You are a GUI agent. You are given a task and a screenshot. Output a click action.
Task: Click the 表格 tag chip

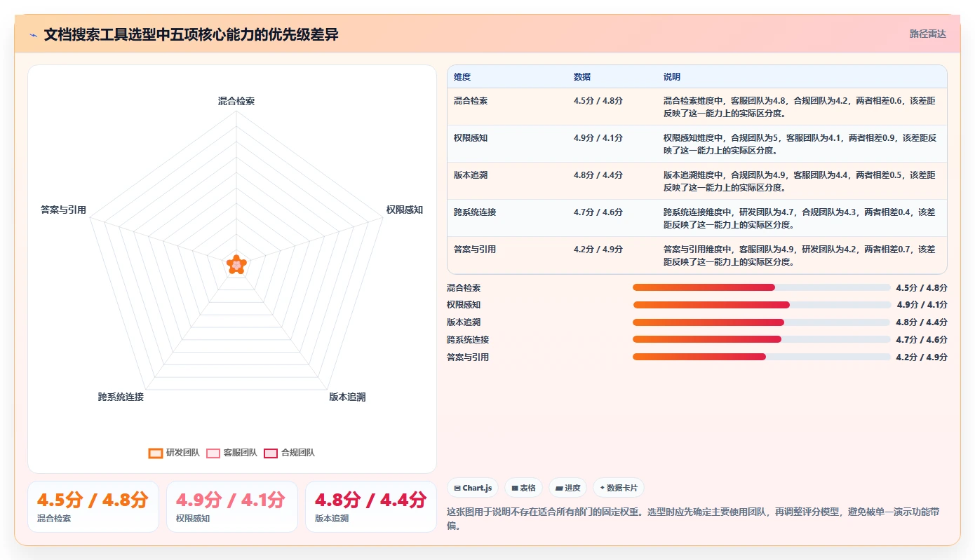tap(523, 488)
